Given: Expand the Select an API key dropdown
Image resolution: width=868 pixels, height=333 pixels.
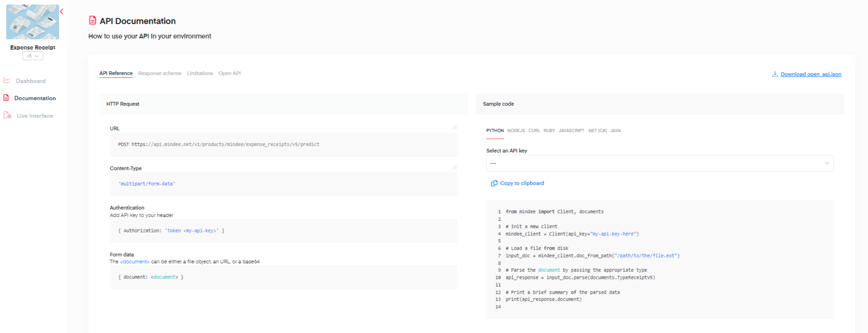Looking at the screenshot, I should pyautogui.click(x=659, y=163).
